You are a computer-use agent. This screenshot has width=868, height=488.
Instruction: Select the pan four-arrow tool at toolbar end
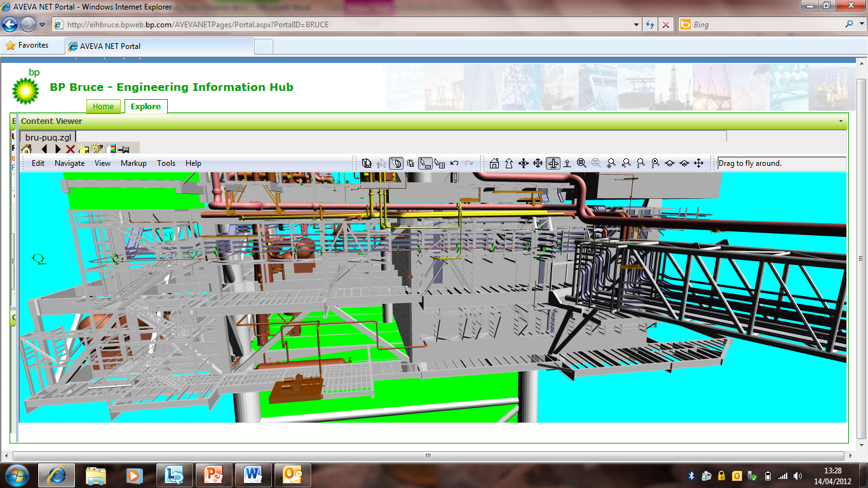coord(698,163)
